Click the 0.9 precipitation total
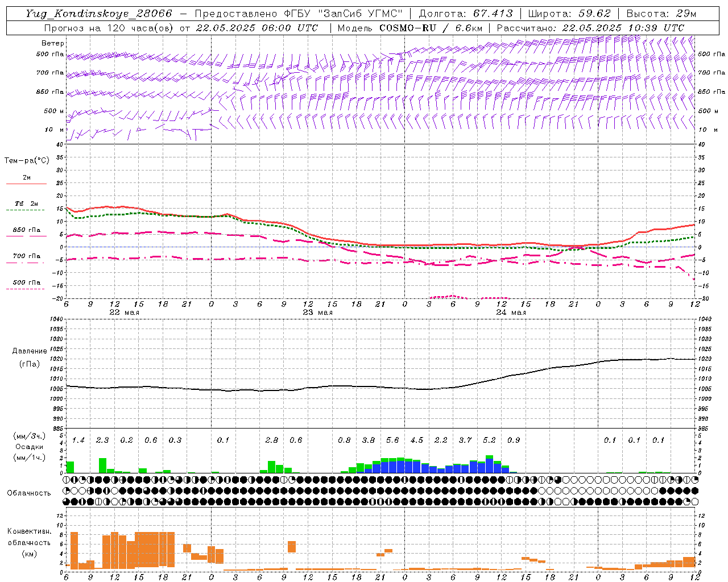 [x=514, y=440]
